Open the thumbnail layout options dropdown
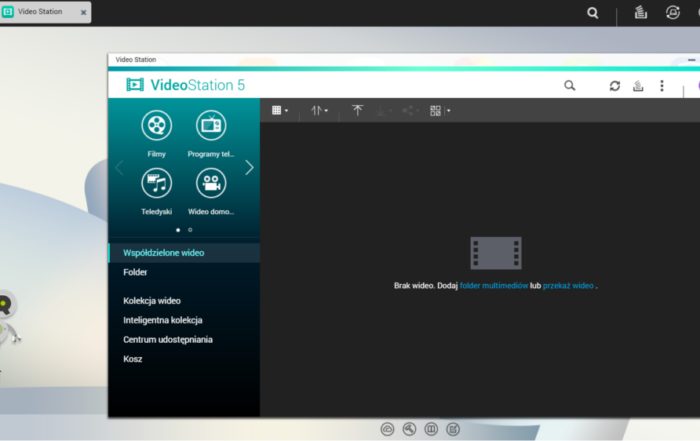 click(x=440, y=111)
